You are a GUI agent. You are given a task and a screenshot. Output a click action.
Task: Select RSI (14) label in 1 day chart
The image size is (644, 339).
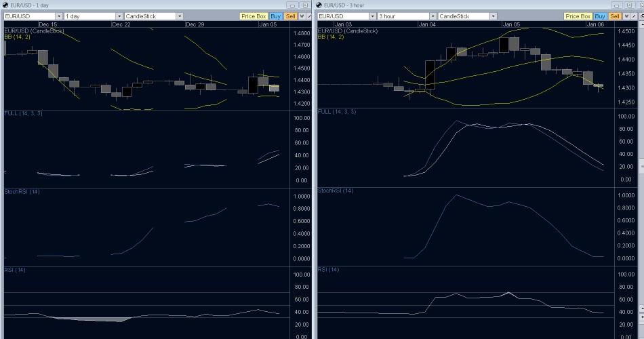point(15,270)
